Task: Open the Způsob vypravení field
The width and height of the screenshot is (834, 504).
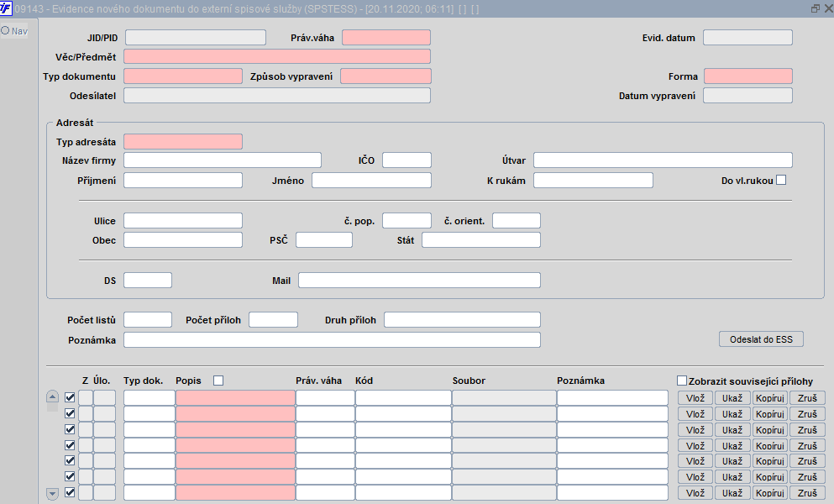Action: tap(386, 76)
